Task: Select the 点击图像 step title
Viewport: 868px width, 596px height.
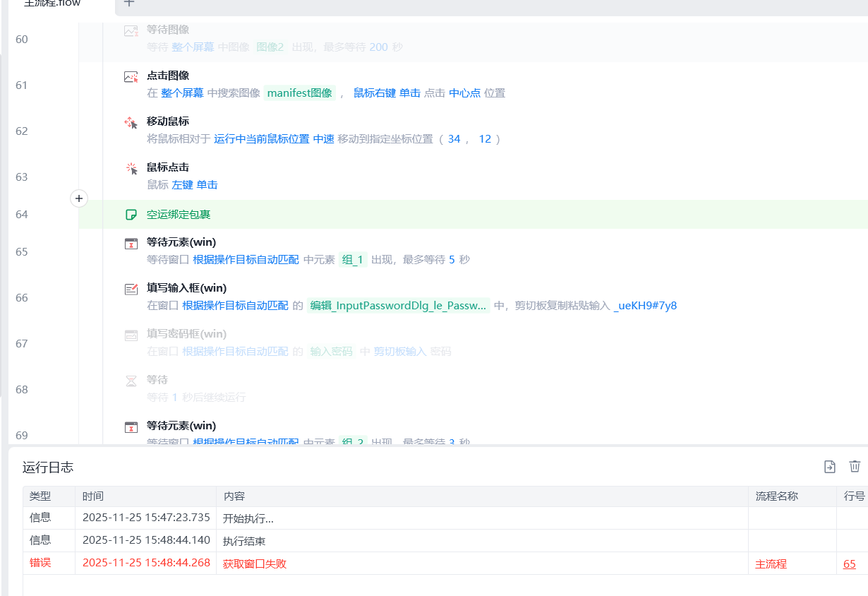Action: click(168, 76)
